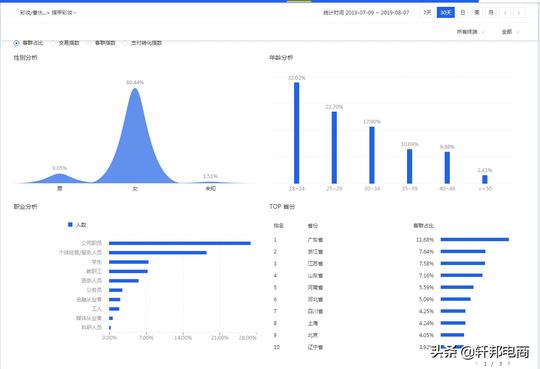
Task: Select the 交易指数 radio button
Action: pyautogui.click(x=52, y=43)
